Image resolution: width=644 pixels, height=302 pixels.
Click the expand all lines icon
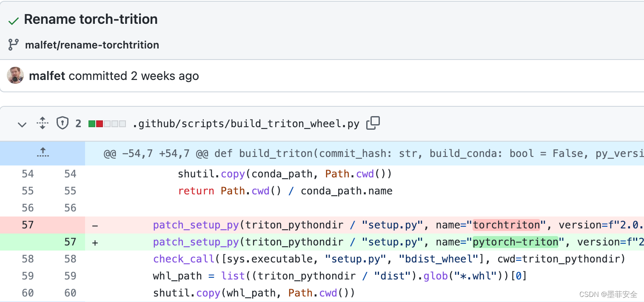tap(43, 124)
